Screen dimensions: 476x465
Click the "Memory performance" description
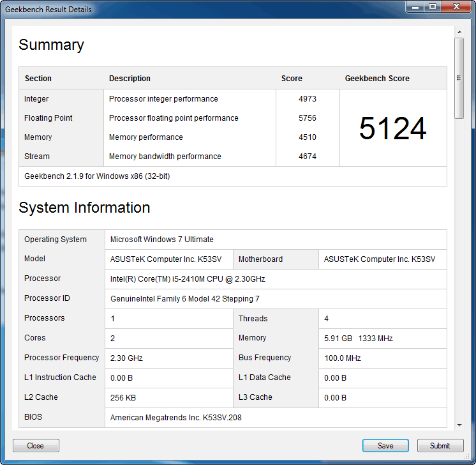coord(145,137)
